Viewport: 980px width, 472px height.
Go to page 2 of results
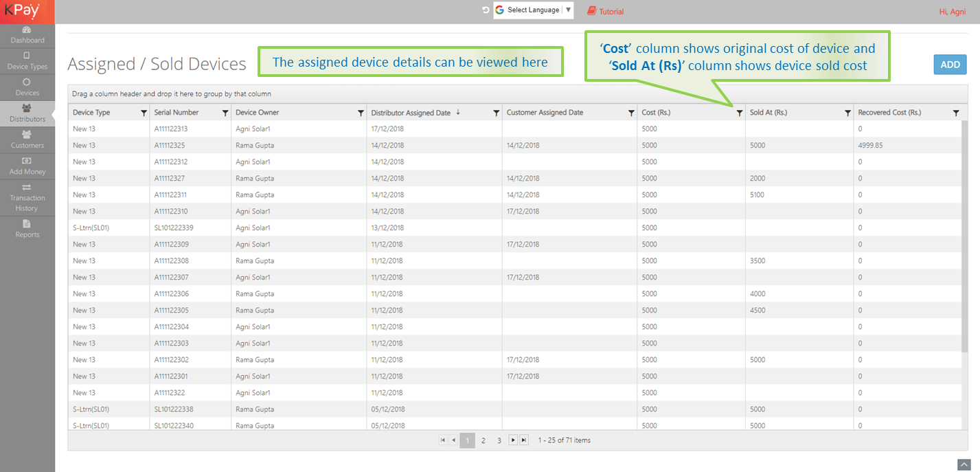[x=483, y=440]
